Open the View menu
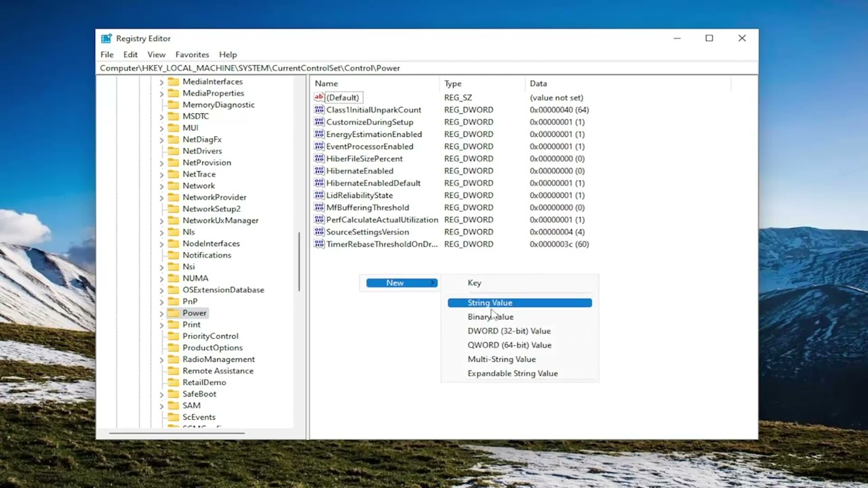The image size is (868, 488). pyautogui.click(x=157, y=54)
